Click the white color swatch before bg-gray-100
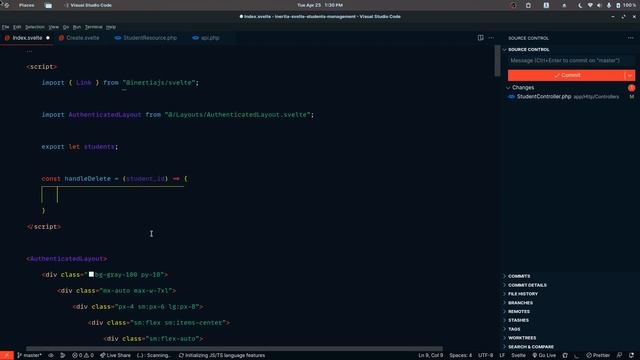 [91, 274]
